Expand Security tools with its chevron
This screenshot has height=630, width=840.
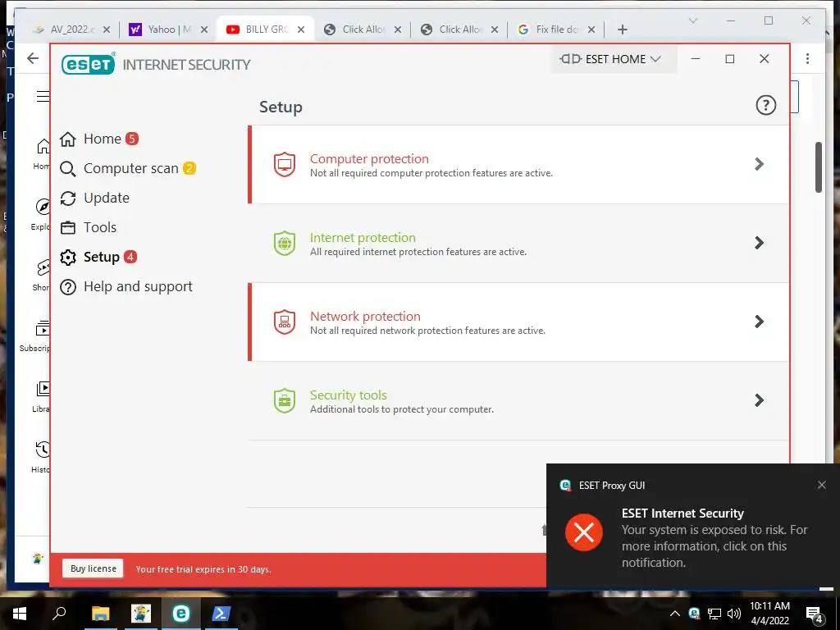pyautogui.click(x=759, y=400)
